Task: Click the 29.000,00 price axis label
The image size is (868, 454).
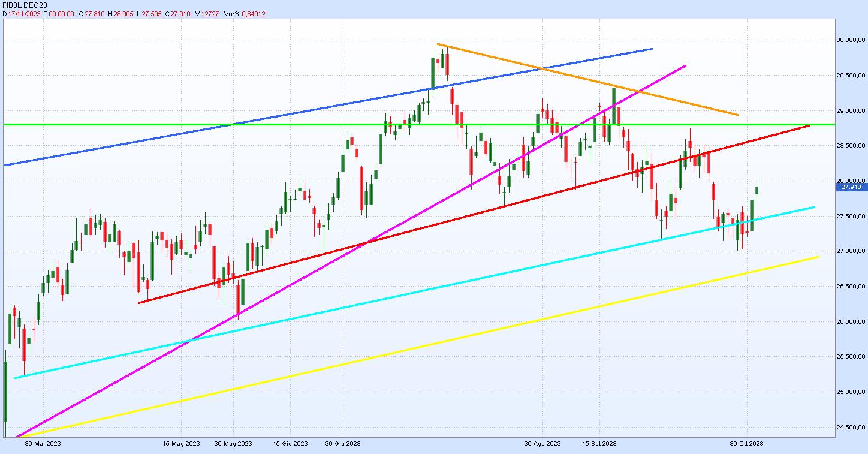Action: tap(852, 111)
